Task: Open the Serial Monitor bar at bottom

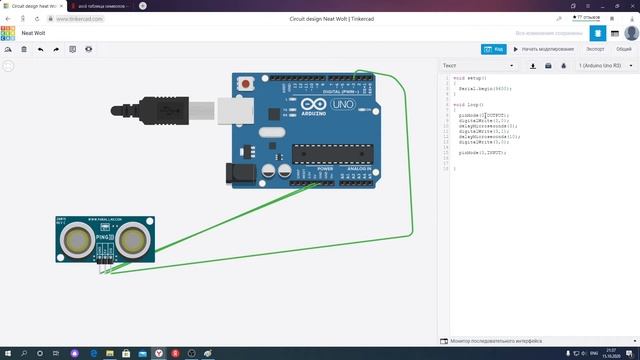Action: (539, 341)
